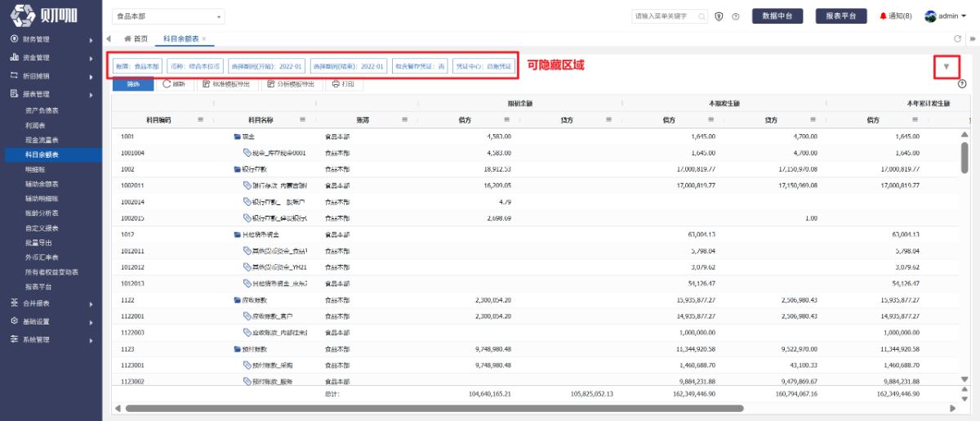This screenshot has height=421, width=980.
Task: Expand 财务管理 sidebar menu
Action: 51,39
